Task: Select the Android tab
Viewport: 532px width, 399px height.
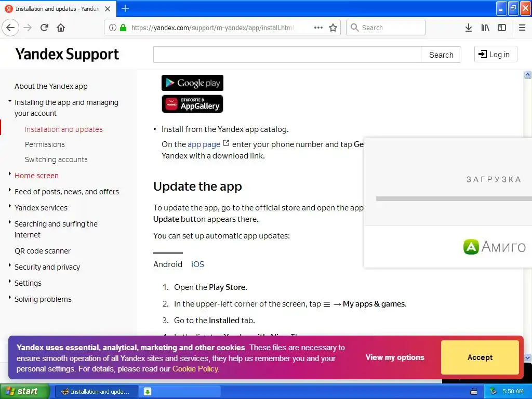Action: (168, 264)
